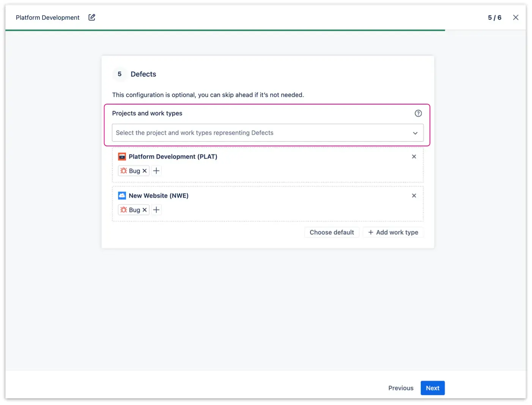Image resolution: width=532 pixels, height=405 pixels.
Task: Remove the Bug work type from NWE
Action: (145, 209)
